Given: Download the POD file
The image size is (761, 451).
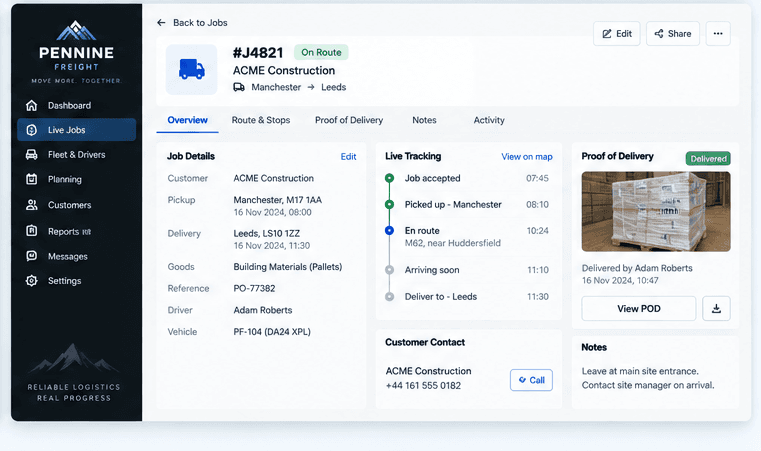Looking at the screenshot, I should click(716, 308).
